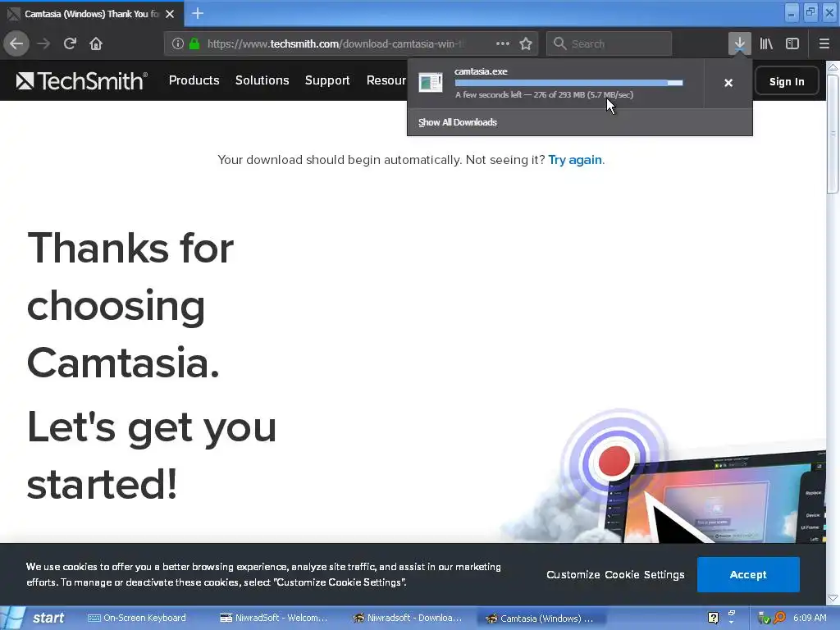Click the magnifier icon in search box

559,43
